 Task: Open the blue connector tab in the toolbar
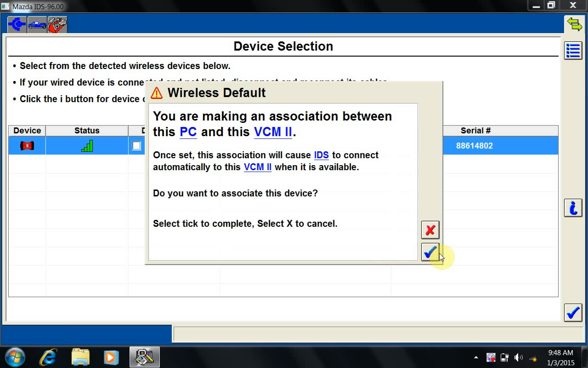click(17, 24)
